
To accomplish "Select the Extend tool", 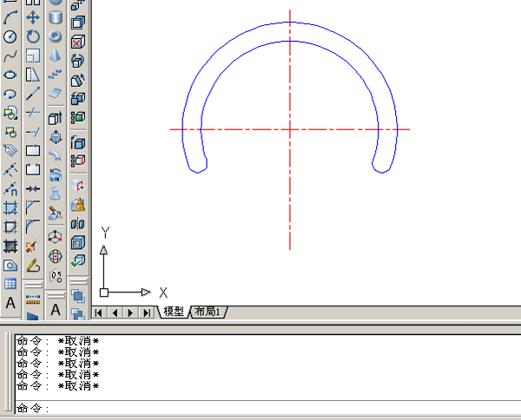I will (33, 132).
